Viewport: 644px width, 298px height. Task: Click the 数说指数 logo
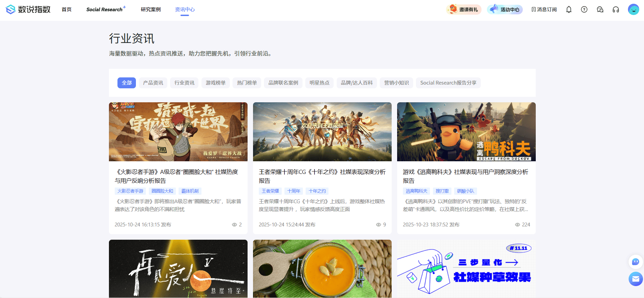click(28, 9)
